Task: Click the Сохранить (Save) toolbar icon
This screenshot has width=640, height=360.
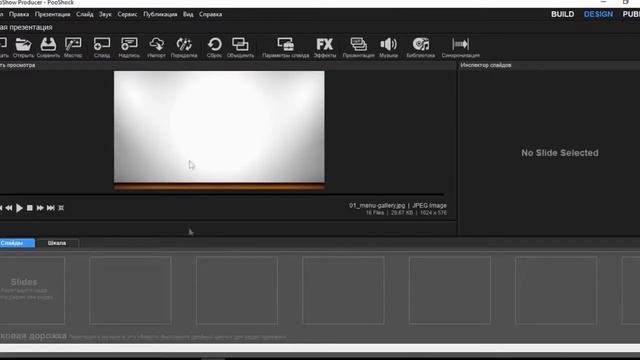Action: coord(48,44)
